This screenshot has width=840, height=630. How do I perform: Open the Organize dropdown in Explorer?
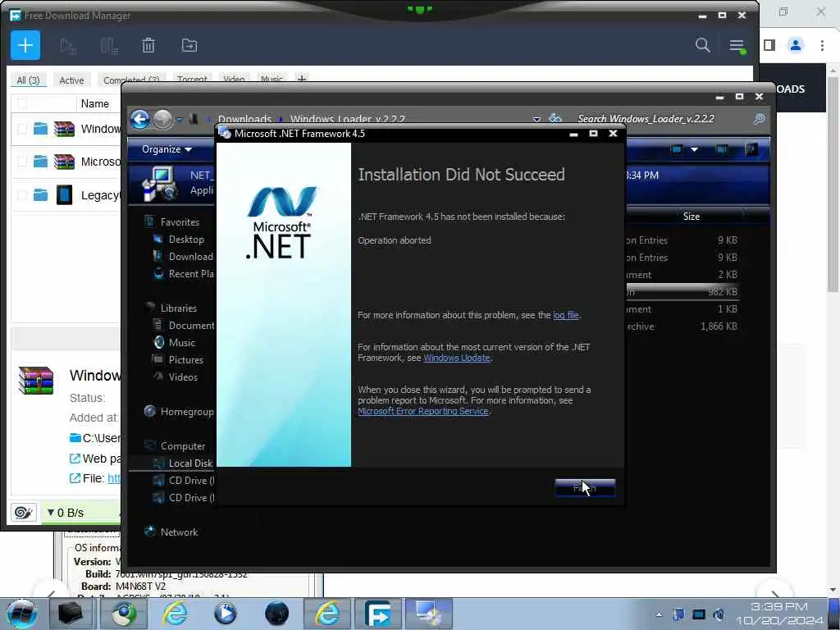point(167,149)
